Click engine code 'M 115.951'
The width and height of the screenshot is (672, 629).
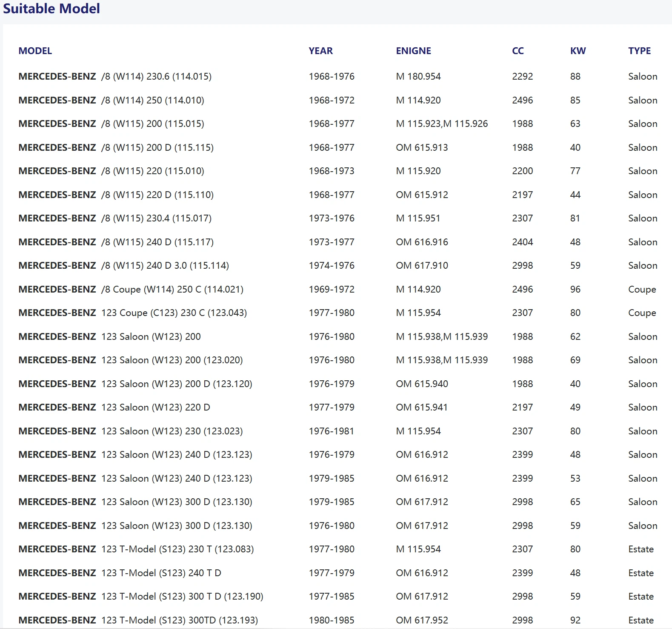418,218
